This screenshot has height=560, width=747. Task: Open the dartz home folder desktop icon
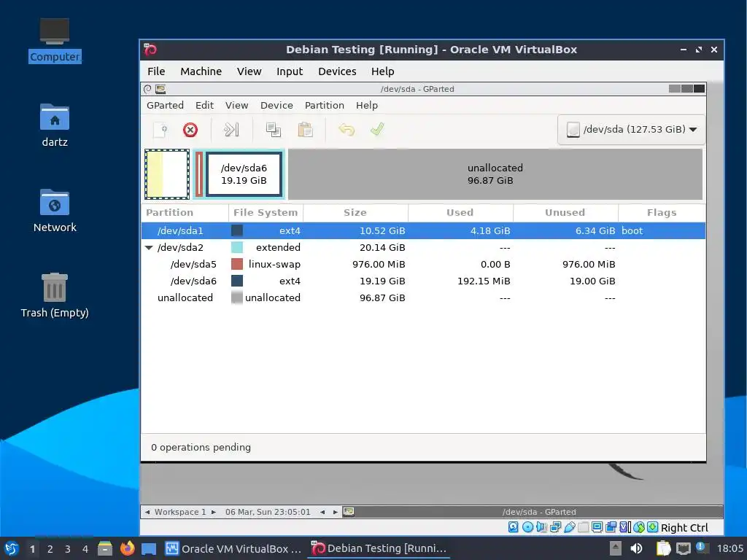[x=54, y=125]
